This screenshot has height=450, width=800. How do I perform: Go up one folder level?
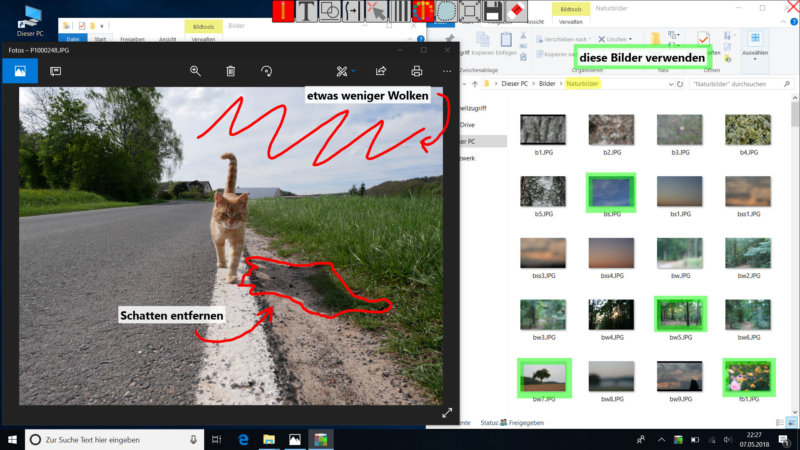(x=475, y=84)
